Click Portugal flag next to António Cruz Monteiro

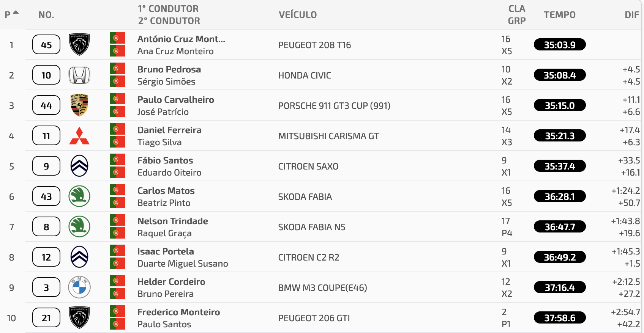[x=117, y=38]
